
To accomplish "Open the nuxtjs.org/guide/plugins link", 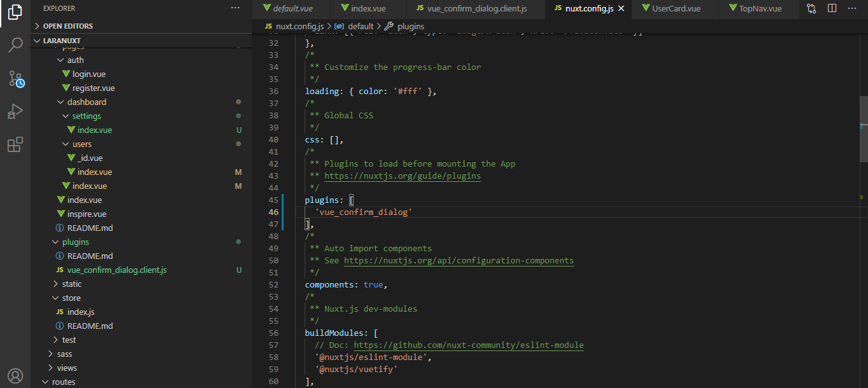I will tap(403, 176).
